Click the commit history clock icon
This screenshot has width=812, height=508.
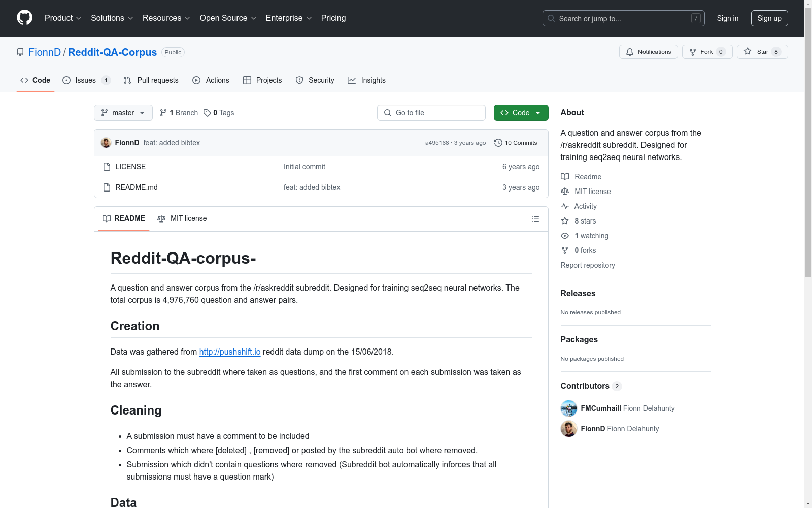[x=498, y=143]
